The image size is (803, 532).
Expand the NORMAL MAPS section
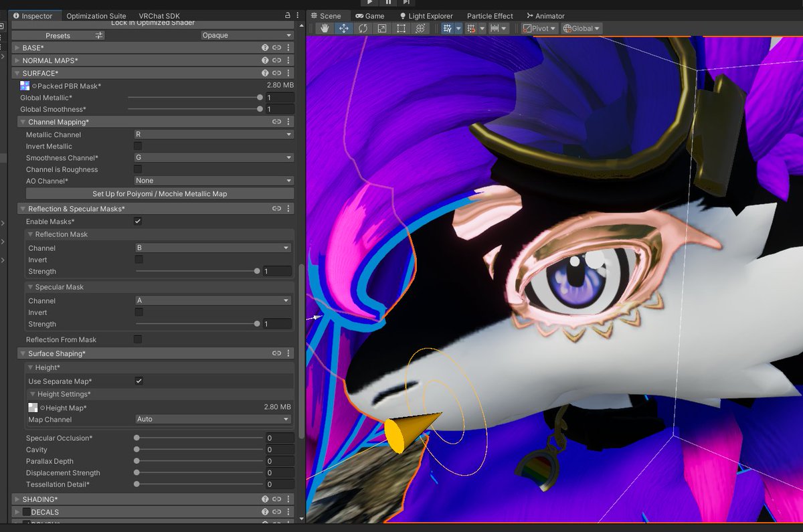[16, 60]
